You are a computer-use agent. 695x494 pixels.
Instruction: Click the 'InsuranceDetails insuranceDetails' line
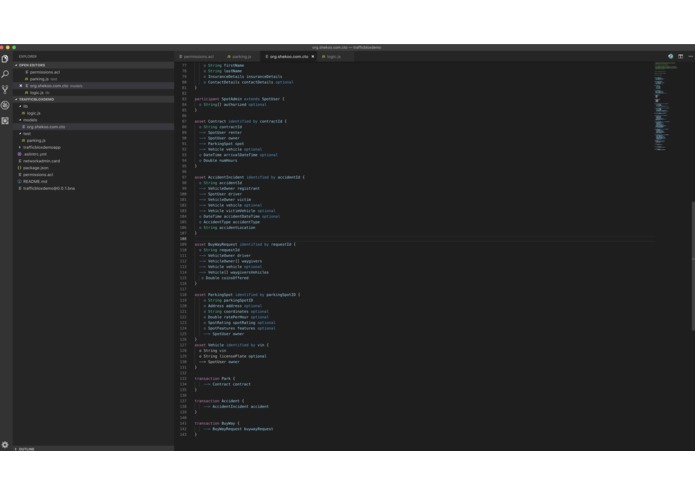[x=243, y=77]
